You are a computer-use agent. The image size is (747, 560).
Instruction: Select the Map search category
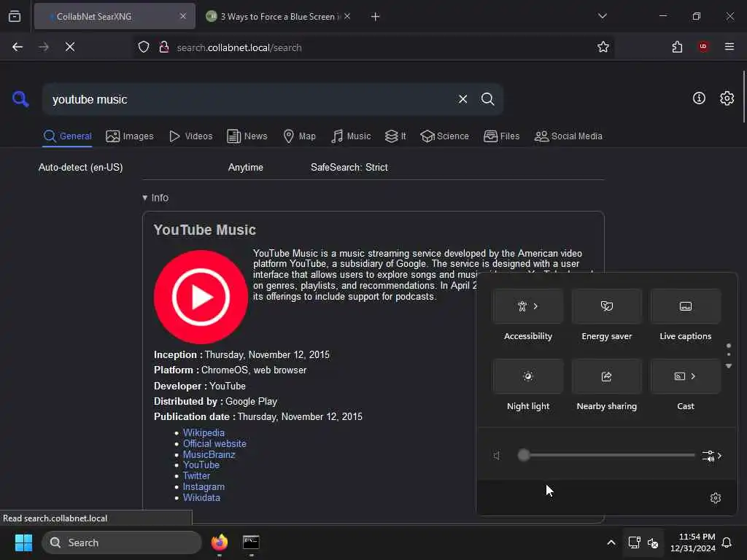299,136
